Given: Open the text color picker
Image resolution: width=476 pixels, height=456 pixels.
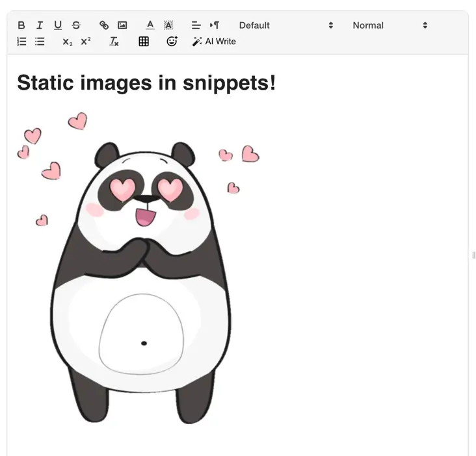Looking at the screenshot, I should [150, 25].
